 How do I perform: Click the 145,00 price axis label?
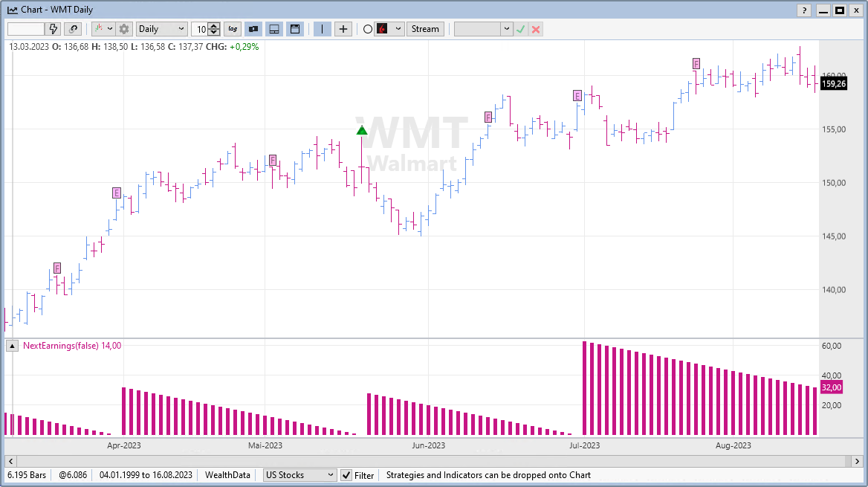834,236
